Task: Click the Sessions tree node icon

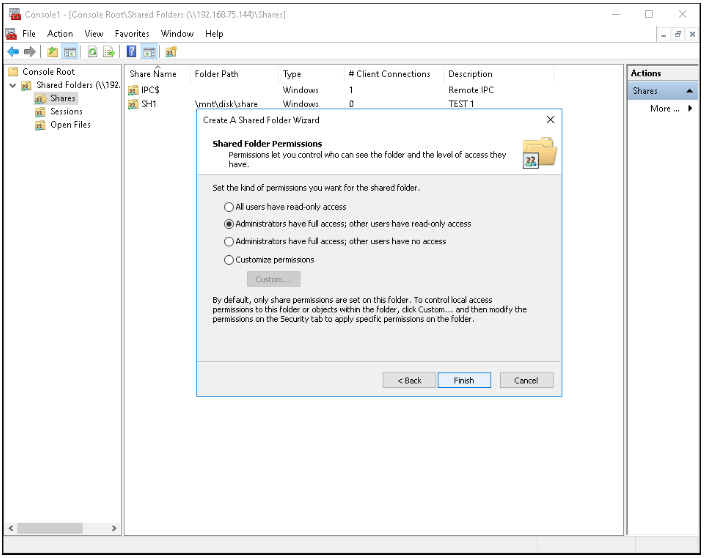Action: coord(40,112)
